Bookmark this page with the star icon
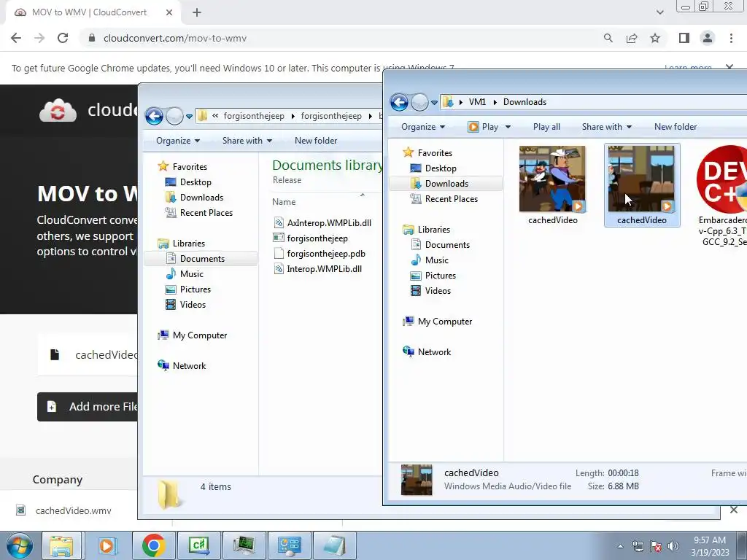747x560 pixels. (655, 38)
